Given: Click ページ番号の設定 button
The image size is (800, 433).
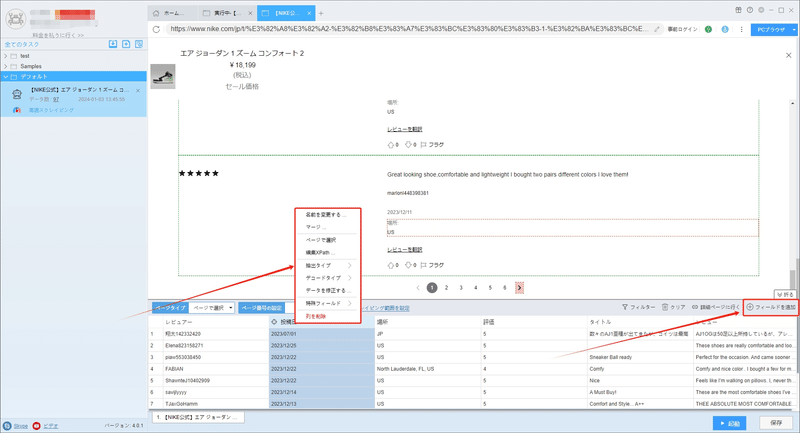Looking at the screenshot, I should click(262, 308).
